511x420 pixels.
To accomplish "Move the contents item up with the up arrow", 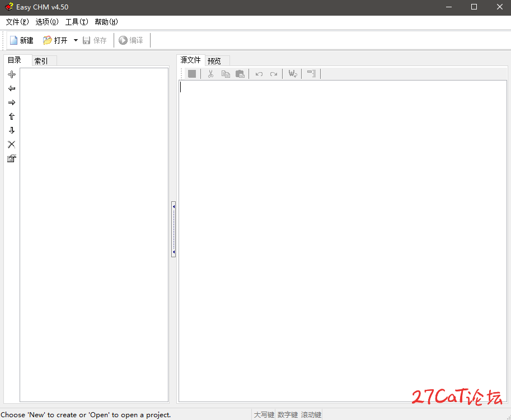I will coord(12,116).
